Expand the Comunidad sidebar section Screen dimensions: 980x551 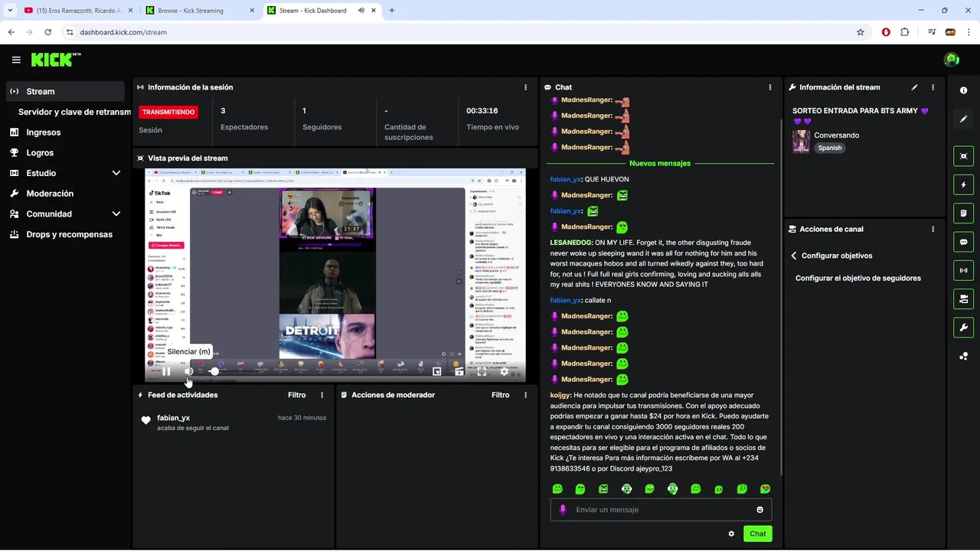116,214
